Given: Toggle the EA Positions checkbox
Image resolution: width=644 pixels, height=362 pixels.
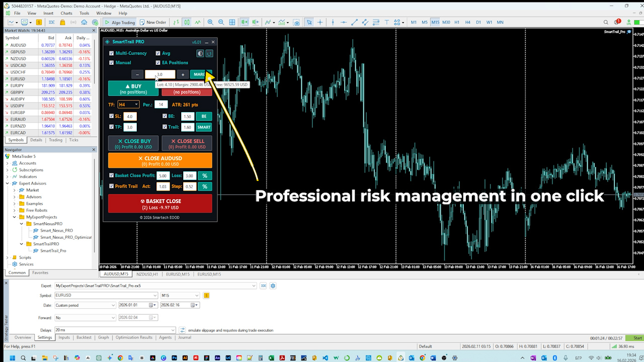Looking at the screenshot, I should point(158,63).
